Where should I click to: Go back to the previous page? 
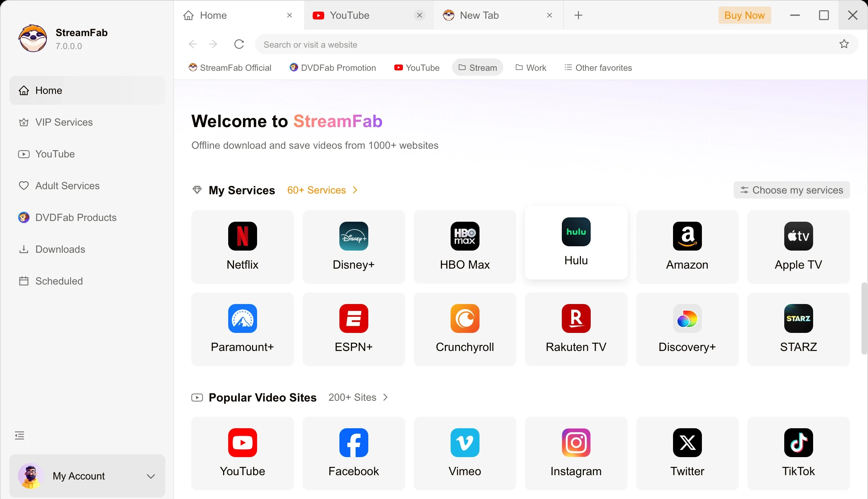(193, 44)
